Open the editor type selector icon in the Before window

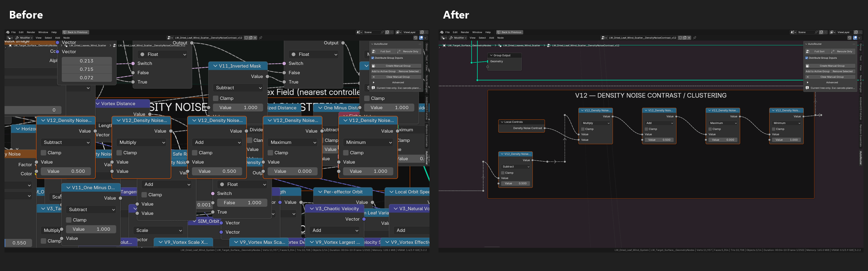click(9, 38)
